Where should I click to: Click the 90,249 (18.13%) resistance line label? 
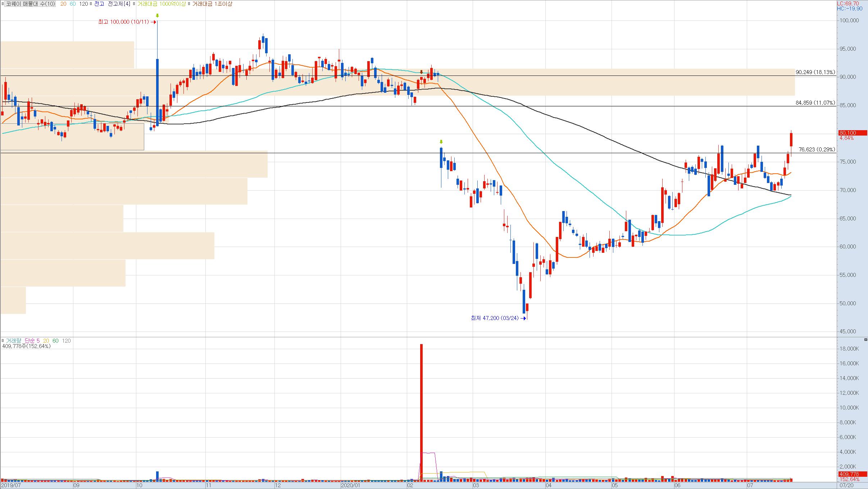point(815,72)
